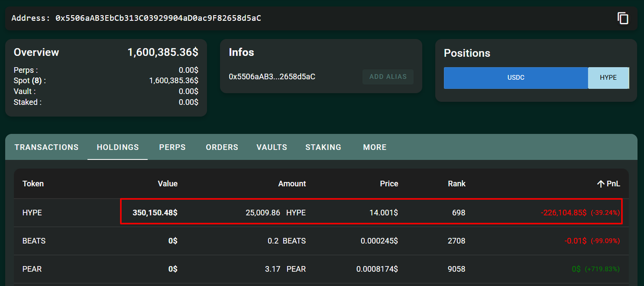
Task: Select the HYPE token row name
Action: coord(32,212)
